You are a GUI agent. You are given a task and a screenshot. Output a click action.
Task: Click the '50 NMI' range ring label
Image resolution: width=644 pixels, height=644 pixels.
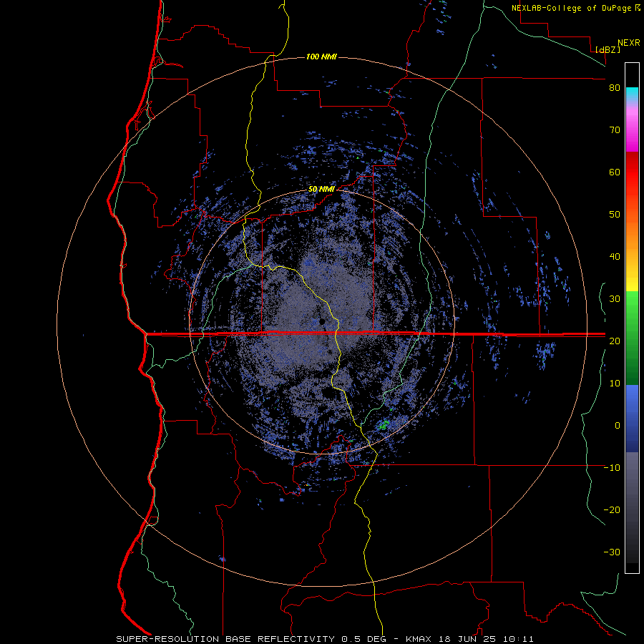pos(321,190)
